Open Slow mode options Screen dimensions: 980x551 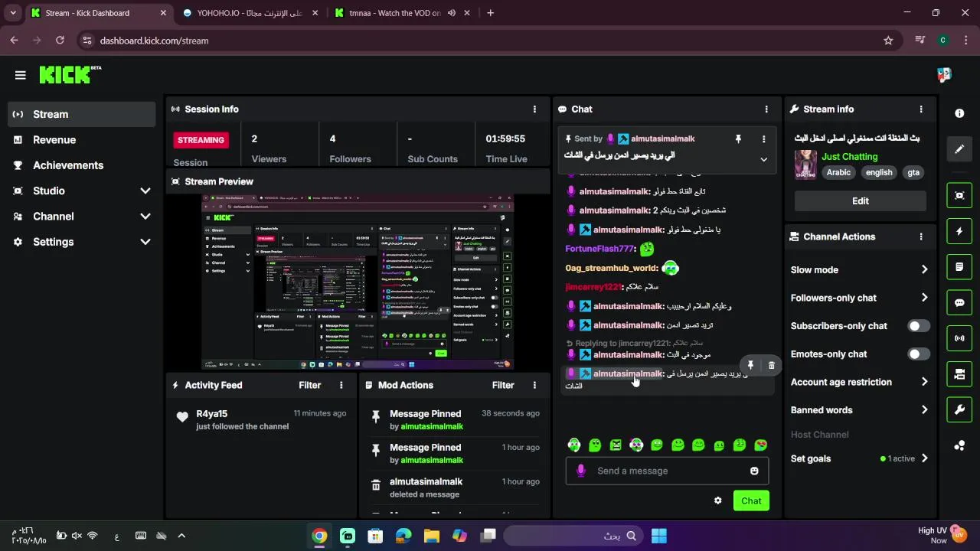click(860, 270)
